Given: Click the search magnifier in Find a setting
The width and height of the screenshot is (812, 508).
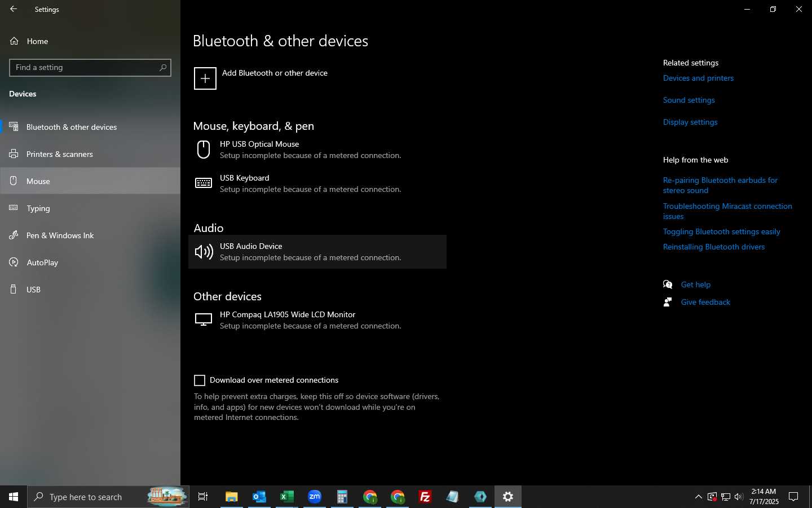Looking at the screenshot, I should click(163, 68).
